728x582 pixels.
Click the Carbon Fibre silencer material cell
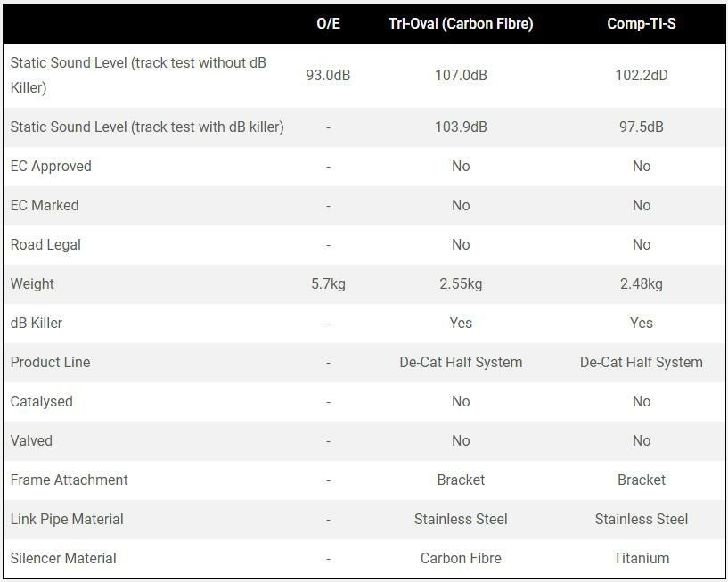point(461,558)
